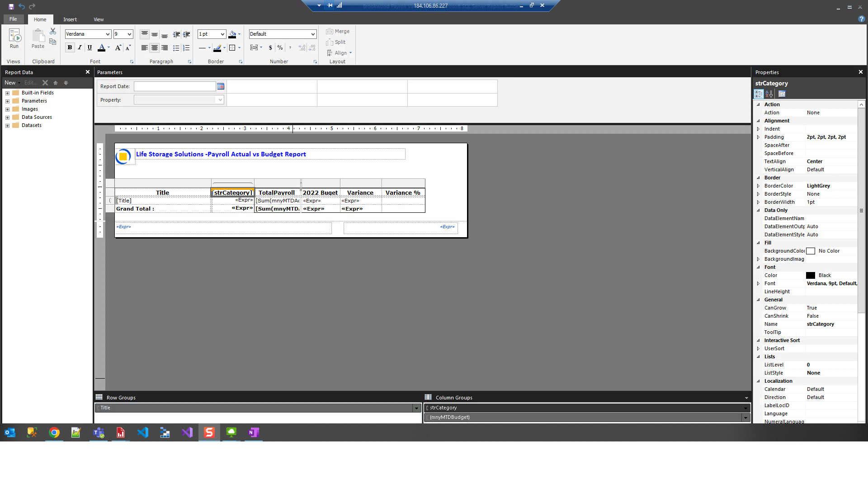Apply italic formatting
This screenshot has width=868, height=488.
(x=80, y=47)
